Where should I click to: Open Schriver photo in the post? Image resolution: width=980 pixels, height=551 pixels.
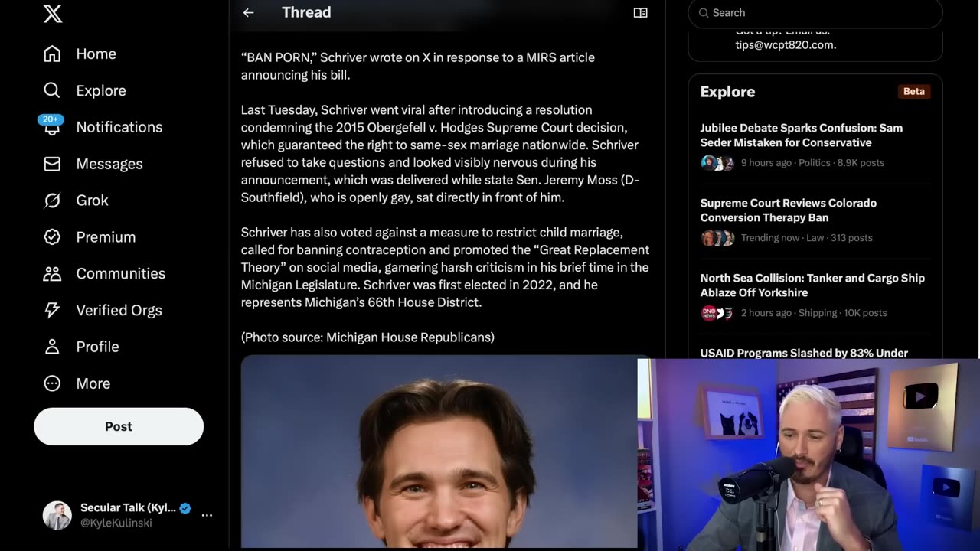coord(446,452)
